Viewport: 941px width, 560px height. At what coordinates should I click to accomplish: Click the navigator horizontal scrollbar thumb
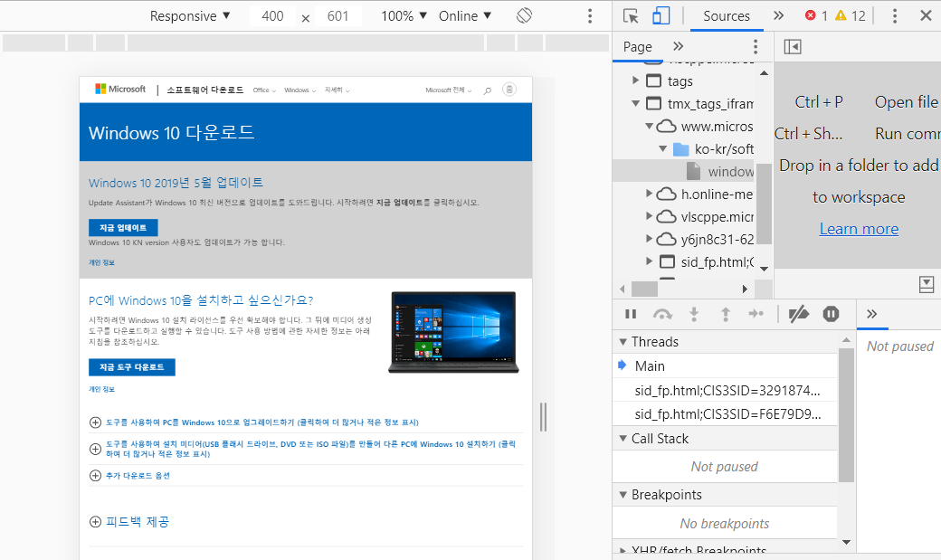[x=644, y=289]
